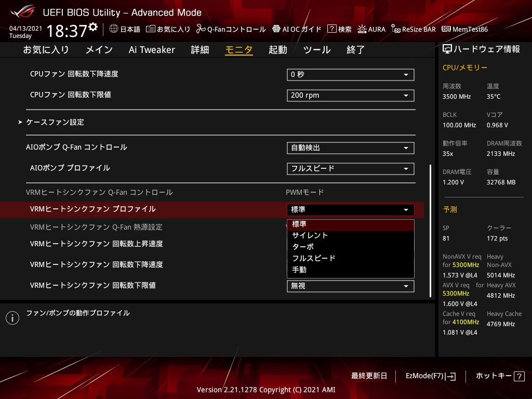532x399 pixels.
Task: Open the Ai Tweaker tab
Action: tap(152, 50)
